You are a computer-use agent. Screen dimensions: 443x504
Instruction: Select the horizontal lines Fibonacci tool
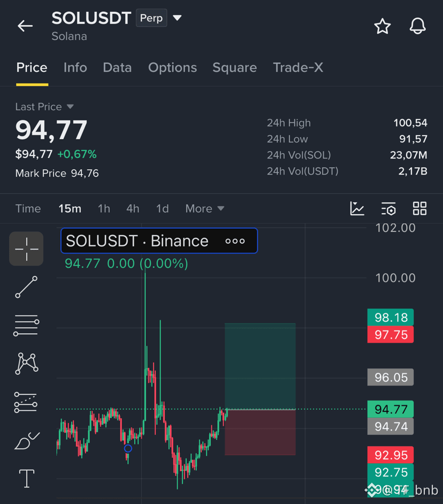26,325
